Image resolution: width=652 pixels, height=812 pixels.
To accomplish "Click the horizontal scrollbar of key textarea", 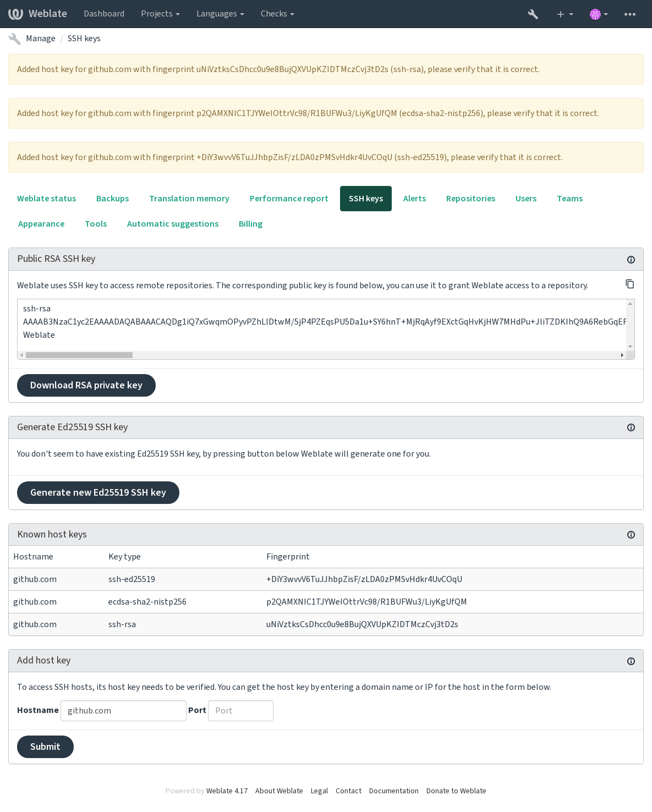I will tap(79, 355).
